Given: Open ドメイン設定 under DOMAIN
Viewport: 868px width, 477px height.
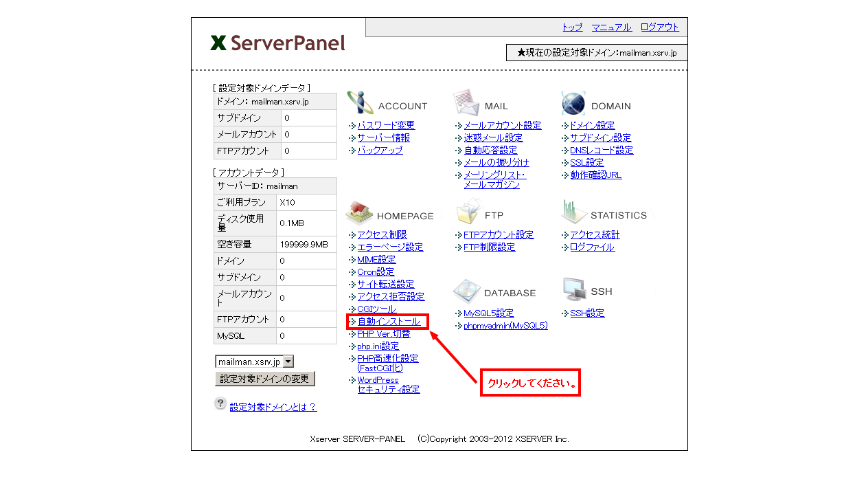Looking at the screenshot, I should (x=593, y=125).
